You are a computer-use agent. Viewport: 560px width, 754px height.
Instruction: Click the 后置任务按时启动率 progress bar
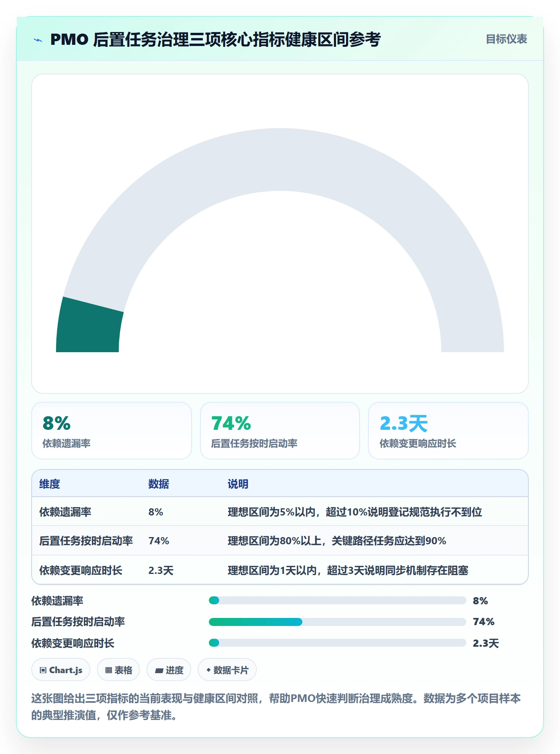tap(337, 622)
